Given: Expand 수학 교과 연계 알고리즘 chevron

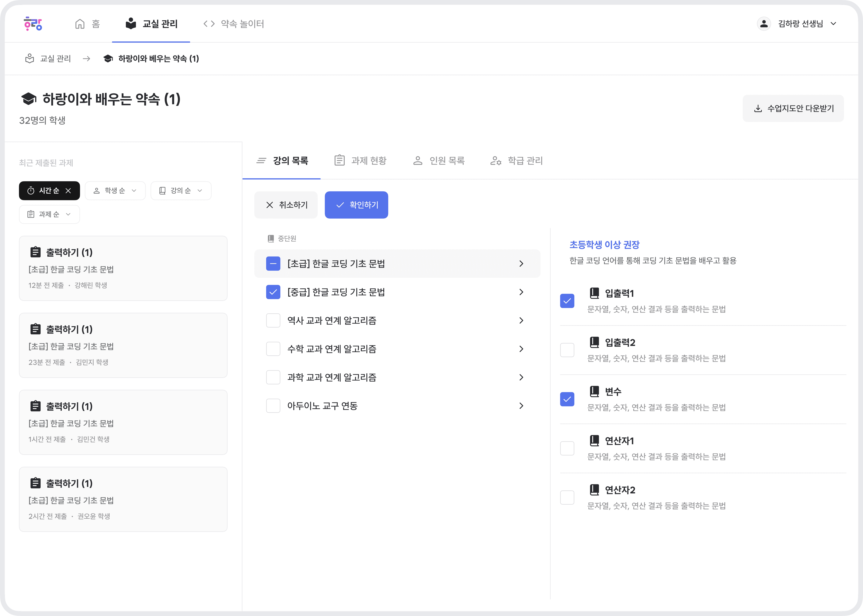Looking at the screenshot, I should pyautogui.click(x=521, y=349).
